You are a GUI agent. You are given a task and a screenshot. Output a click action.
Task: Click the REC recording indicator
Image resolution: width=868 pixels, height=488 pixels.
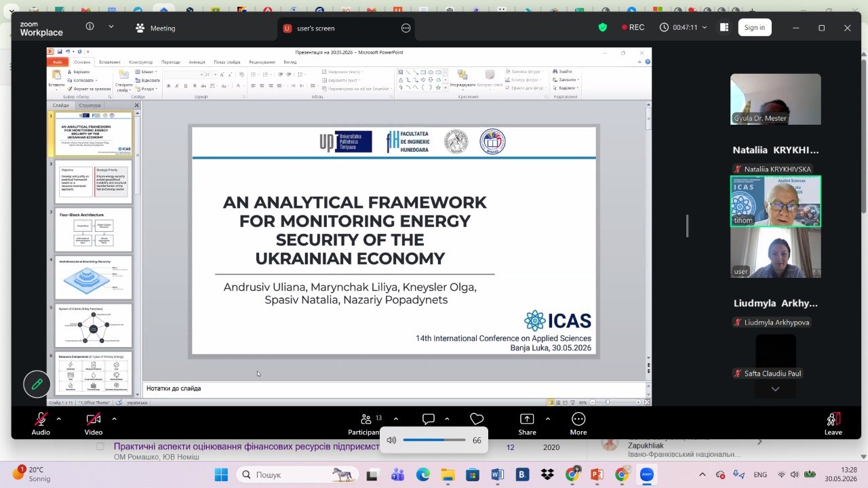tap(633, 28)
